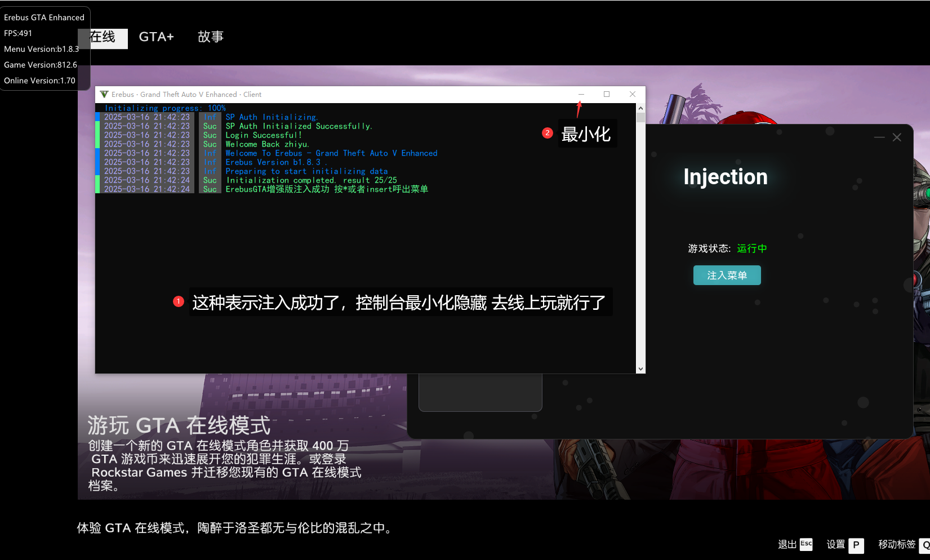Select 'Initialization completed. result 25/25' line

312,180
